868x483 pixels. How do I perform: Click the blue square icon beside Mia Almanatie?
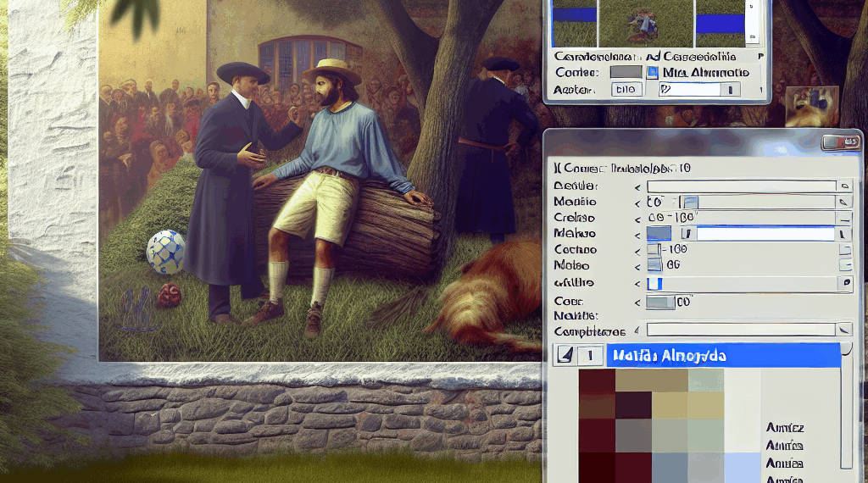click(x=652, y=73)
